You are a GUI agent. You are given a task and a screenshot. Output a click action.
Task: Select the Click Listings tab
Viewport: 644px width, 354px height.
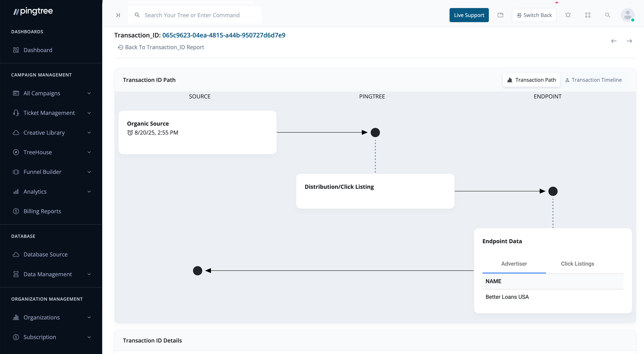point(577,264)
